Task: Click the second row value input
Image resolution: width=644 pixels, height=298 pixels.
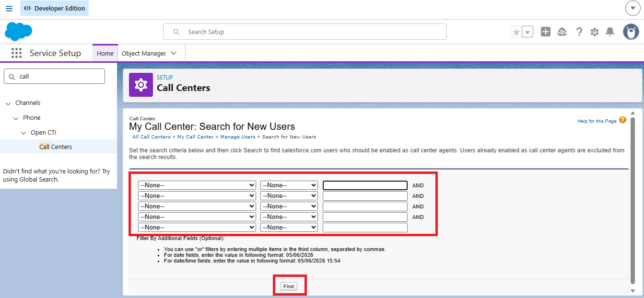Action: pyautogui.click(x=365, y=196)
